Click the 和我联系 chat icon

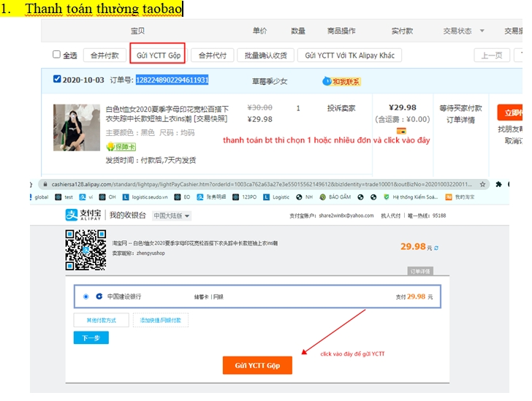tap(341, 81)
